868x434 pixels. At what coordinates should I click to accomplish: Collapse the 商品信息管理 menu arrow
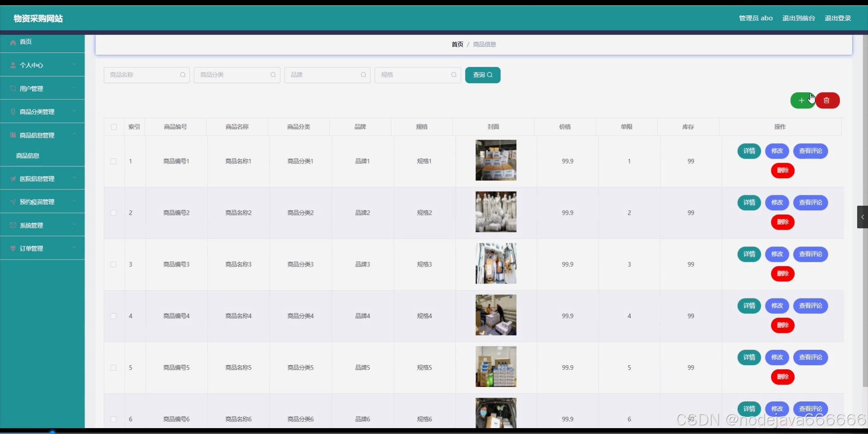(x=74, y=135)
